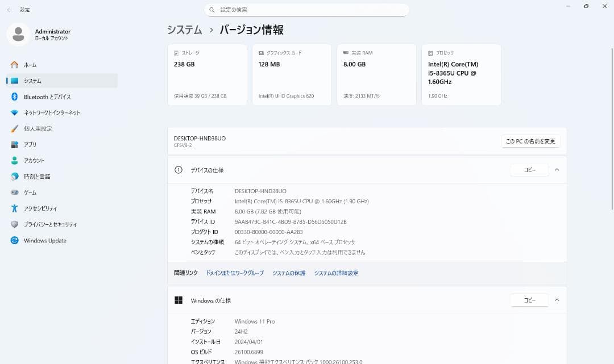Click この PC の名前を変更 button
The width and height of the screenshot is (614, 364).
(x=530, y=141)
